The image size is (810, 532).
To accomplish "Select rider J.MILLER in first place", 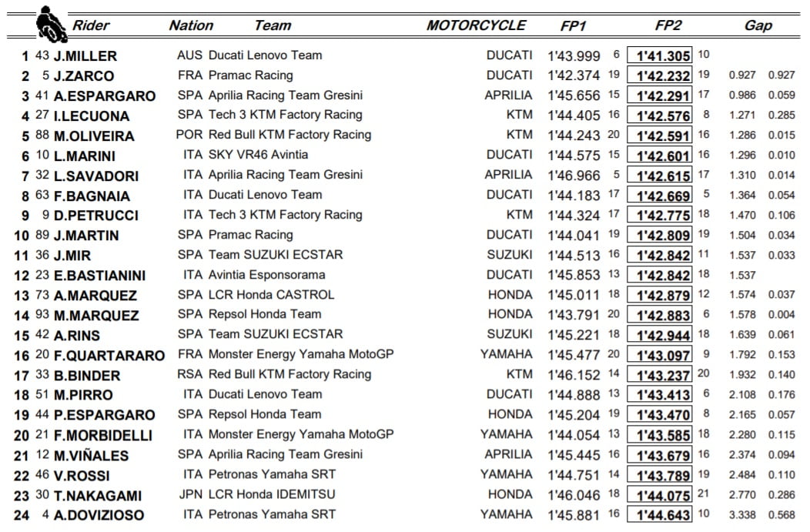I will (x=85, y=56).
